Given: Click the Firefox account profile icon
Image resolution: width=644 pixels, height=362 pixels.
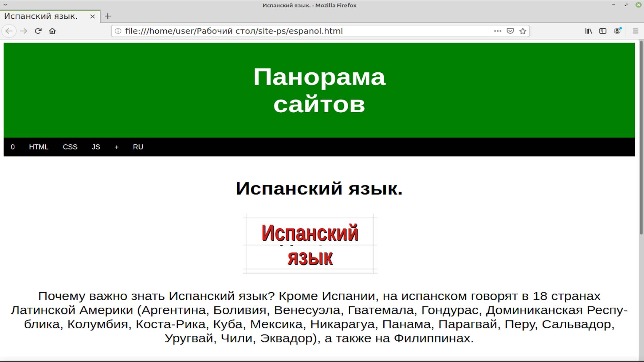Looking at the screenshot, I should tap(617, 31).
